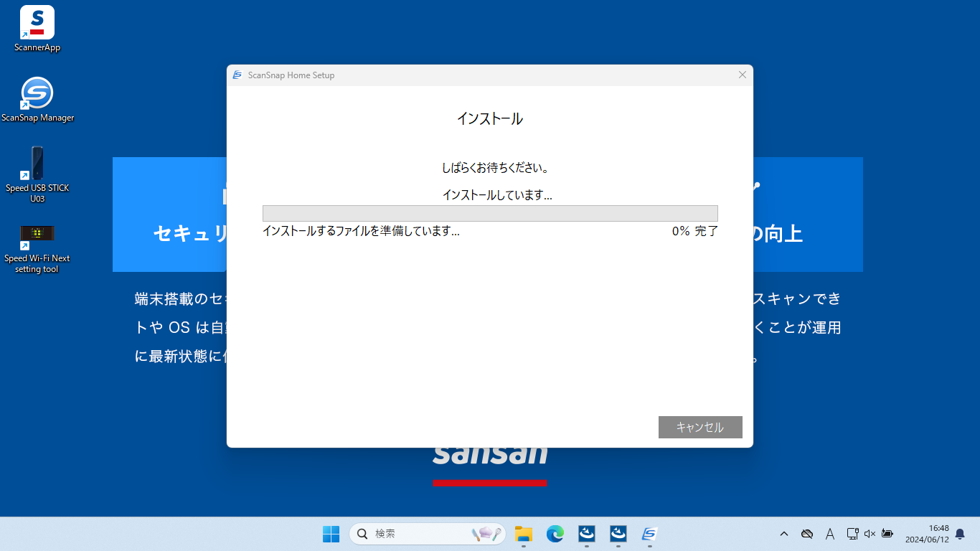Open the ScannerApp desktop shortcut

pyautogui.click(x=37, y=29)
